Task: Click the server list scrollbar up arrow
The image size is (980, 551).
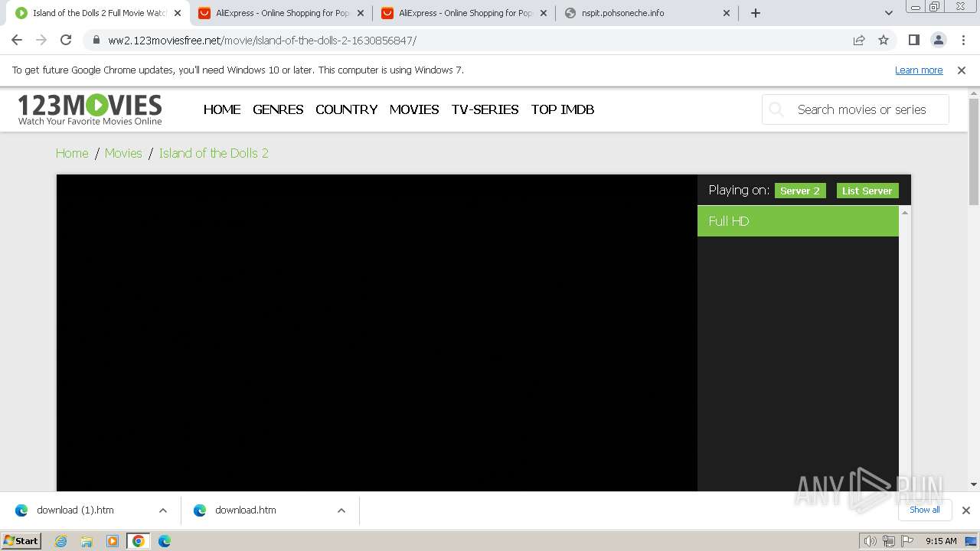Action: tap(905, 212)
